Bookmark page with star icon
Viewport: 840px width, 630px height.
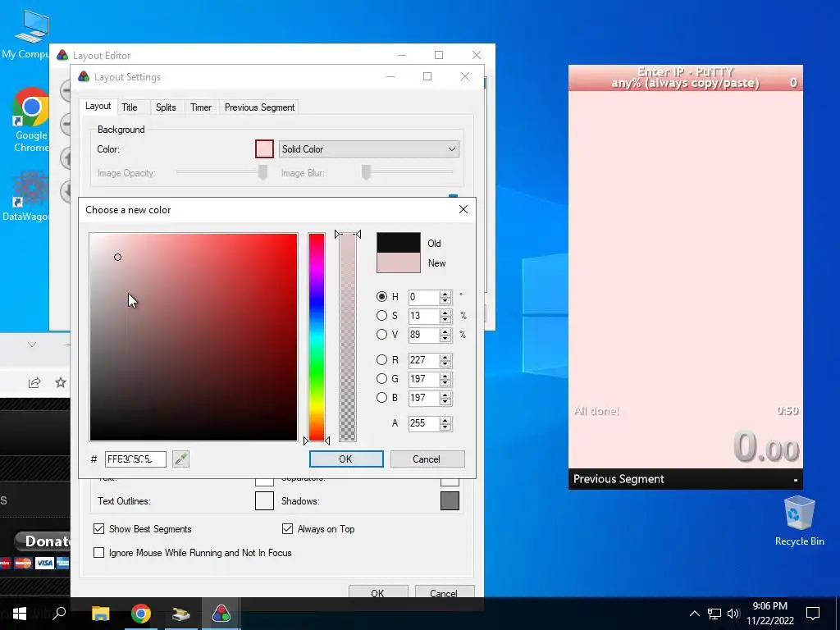tap(61, 382)
